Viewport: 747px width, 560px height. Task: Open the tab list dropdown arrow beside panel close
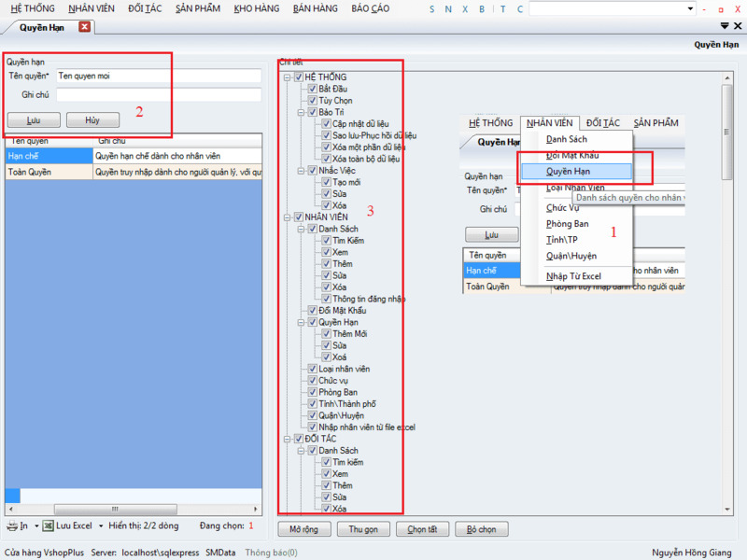click(725, 26)
